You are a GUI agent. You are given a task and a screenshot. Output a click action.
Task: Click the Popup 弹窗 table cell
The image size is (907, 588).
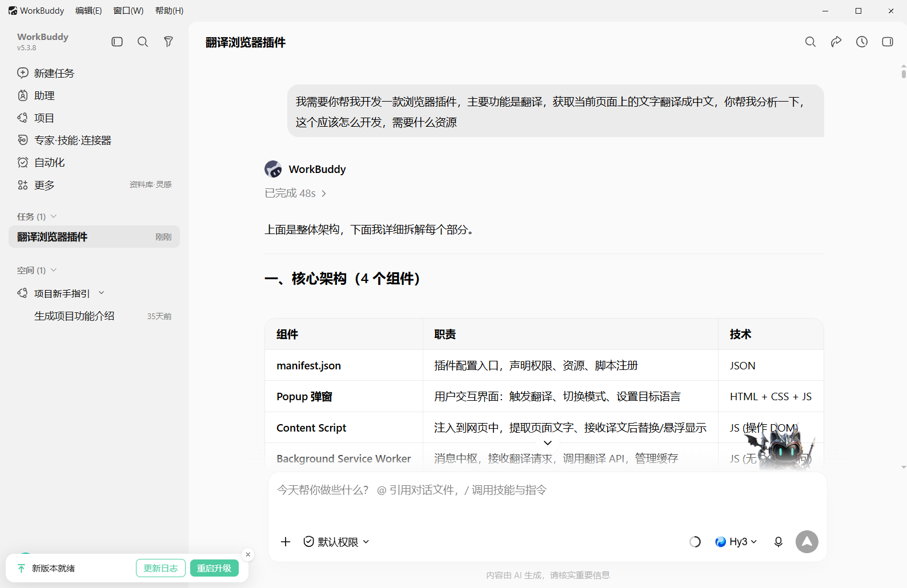tap(344, 396)
